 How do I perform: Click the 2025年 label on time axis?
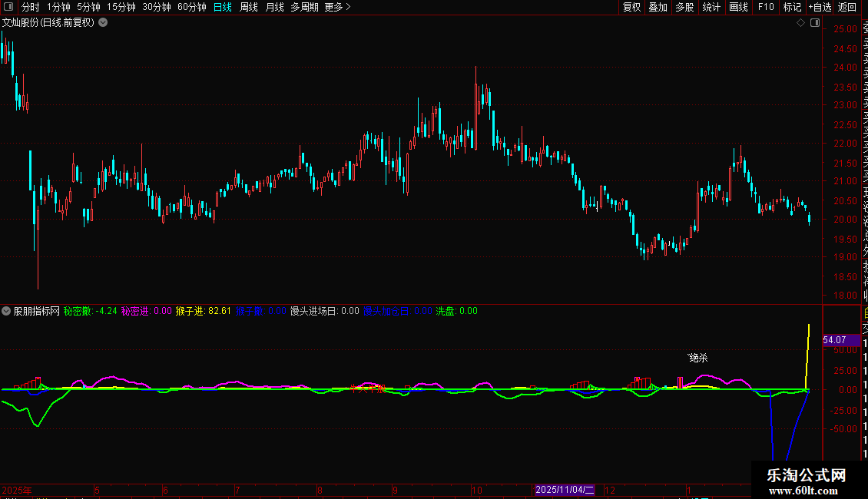point(17,490)
